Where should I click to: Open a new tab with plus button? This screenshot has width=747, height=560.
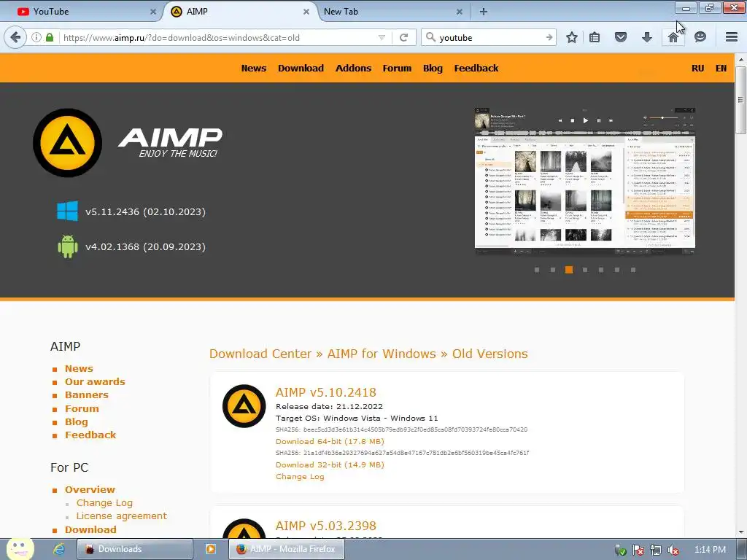coord(483,12)
